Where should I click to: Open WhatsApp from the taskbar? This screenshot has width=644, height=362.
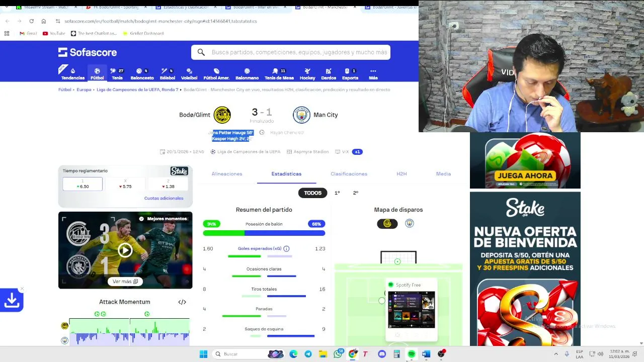[x=338, y=354]
